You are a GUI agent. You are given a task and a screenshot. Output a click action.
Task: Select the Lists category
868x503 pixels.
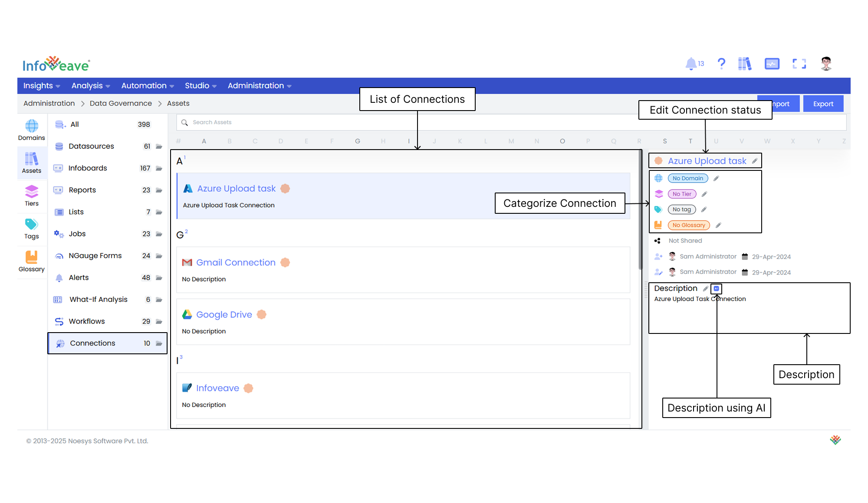107,212
